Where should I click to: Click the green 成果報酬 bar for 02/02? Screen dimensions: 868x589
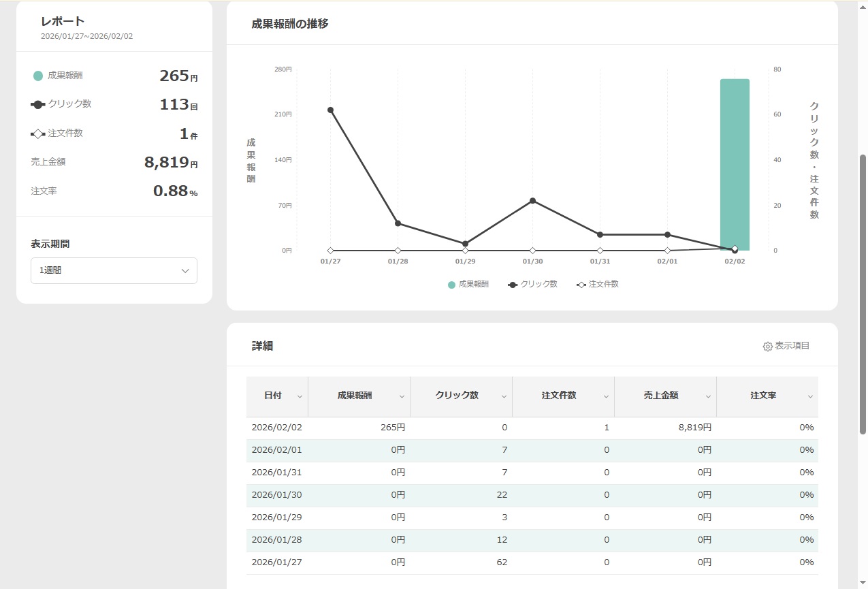coord(735,163)
